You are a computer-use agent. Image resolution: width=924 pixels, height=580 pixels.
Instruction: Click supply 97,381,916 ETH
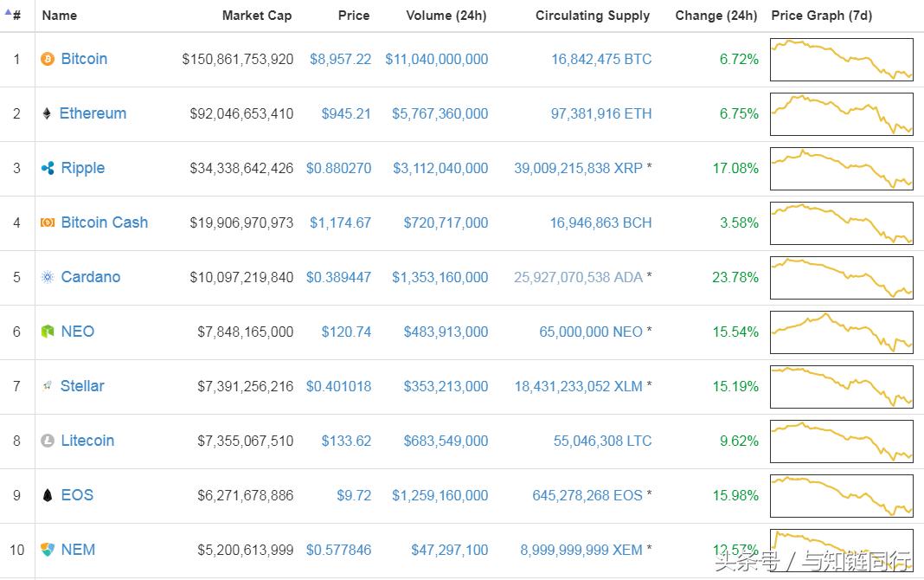click(601, 113)
